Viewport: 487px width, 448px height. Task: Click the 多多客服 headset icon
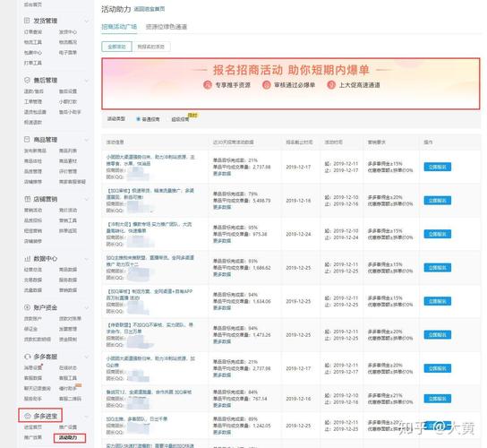(27, 357)
